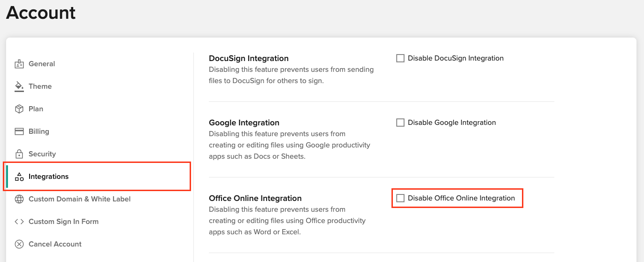Click the Custom Domain globe icon
The image size is (644, 262).
[19, 199]
